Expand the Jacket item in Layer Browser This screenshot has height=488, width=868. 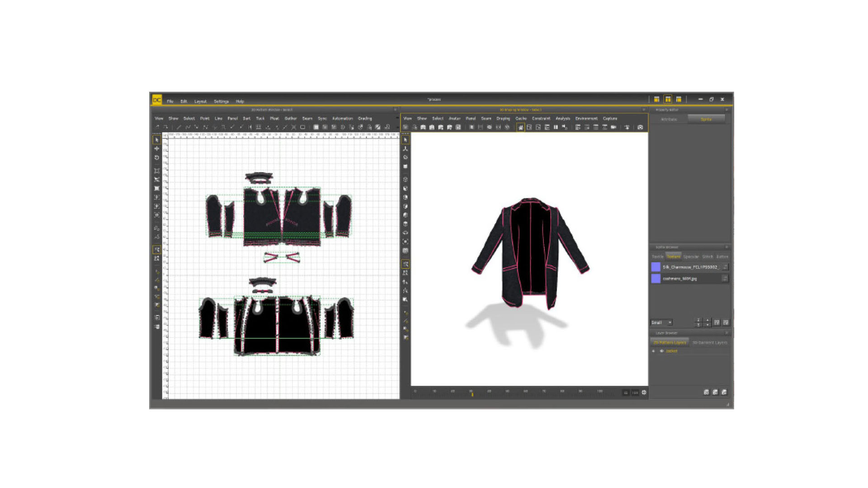(x=653, y=351)
